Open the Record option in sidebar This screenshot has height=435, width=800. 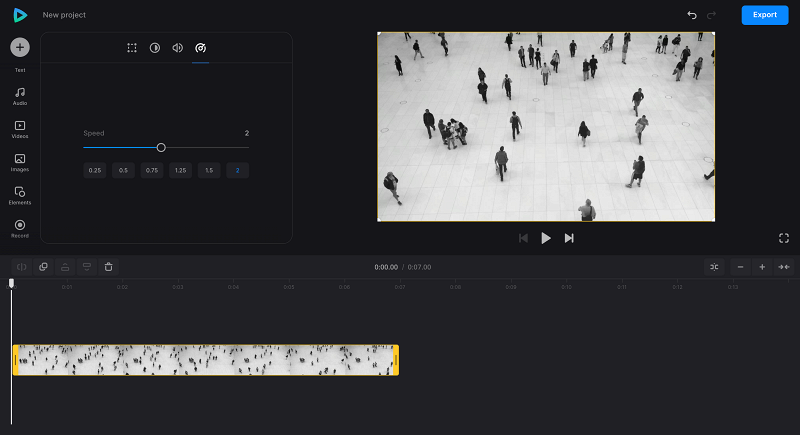[x=20, y=229]
